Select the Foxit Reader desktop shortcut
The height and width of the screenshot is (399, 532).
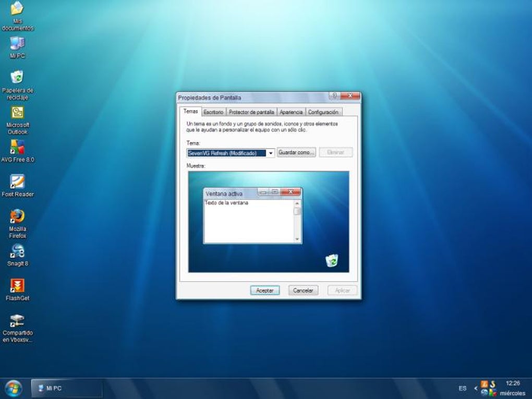click(x=17, y=186)
